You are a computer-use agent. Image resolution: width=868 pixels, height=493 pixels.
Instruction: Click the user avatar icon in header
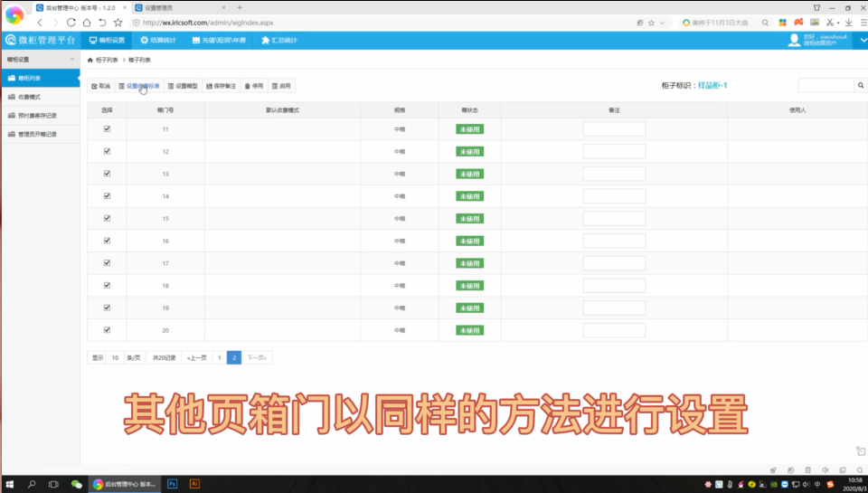(x=795, y=40)
